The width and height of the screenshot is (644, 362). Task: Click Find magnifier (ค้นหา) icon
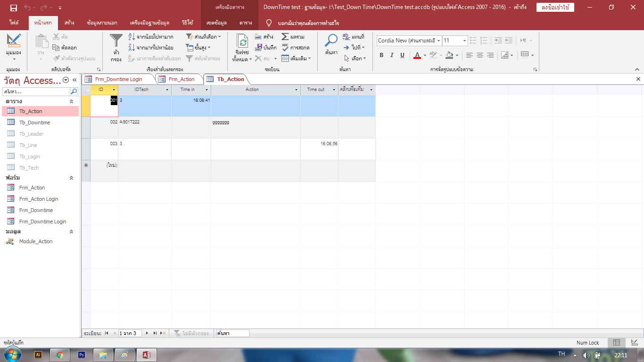(x=331, y=41)
